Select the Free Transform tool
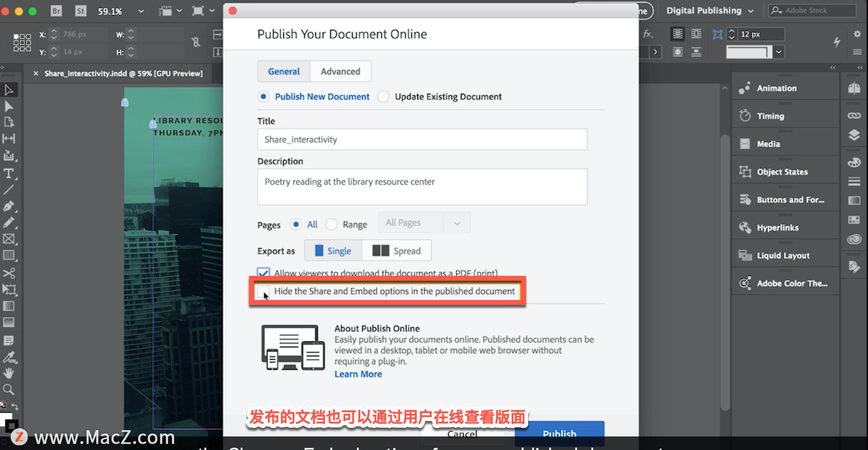 (x=9, y=290)
